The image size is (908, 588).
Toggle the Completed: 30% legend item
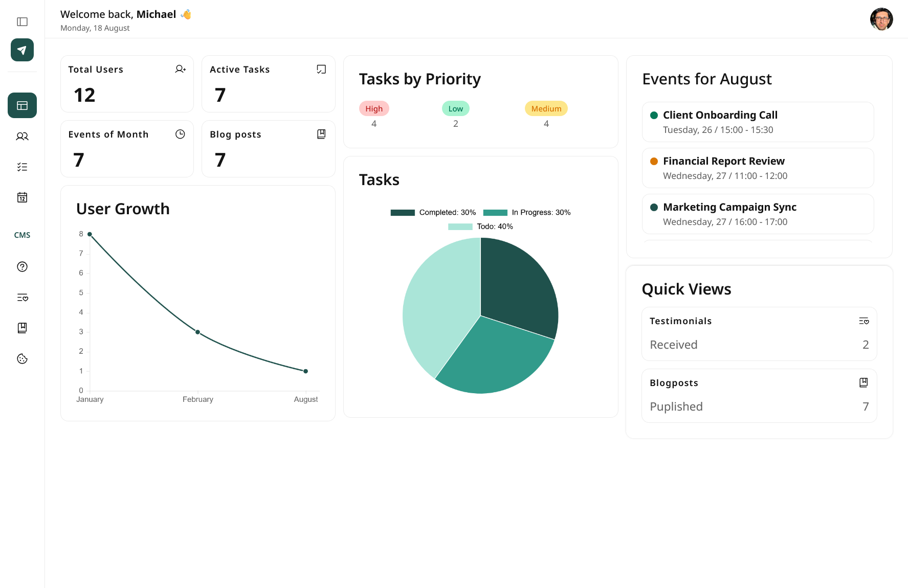433,213
